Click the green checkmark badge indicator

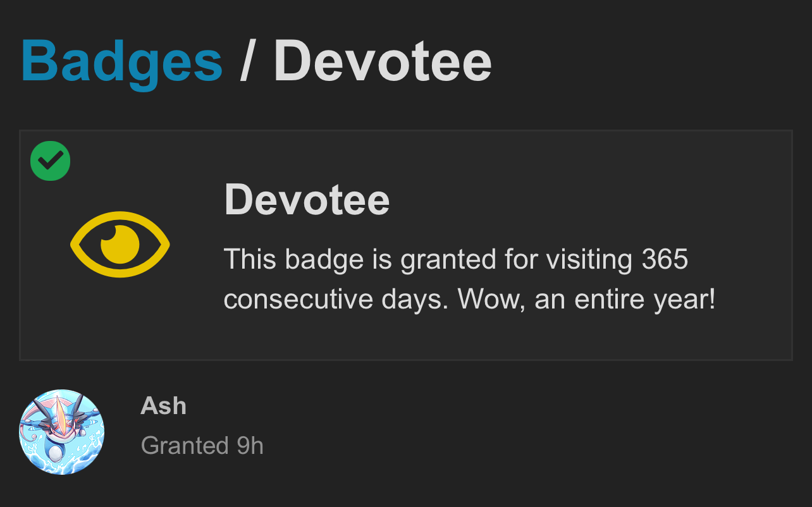click(x=50, y=161)
